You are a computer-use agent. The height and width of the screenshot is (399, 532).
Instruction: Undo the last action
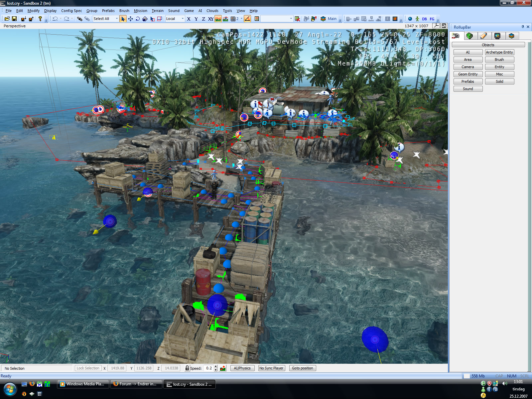pyautogui.click(x=55, y=19)
